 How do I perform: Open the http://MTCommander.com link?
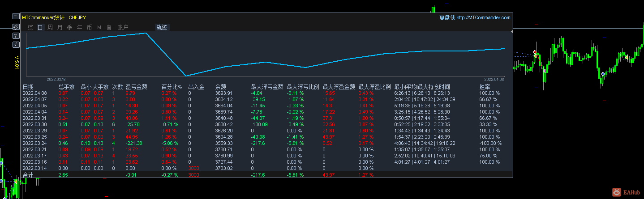483,17
